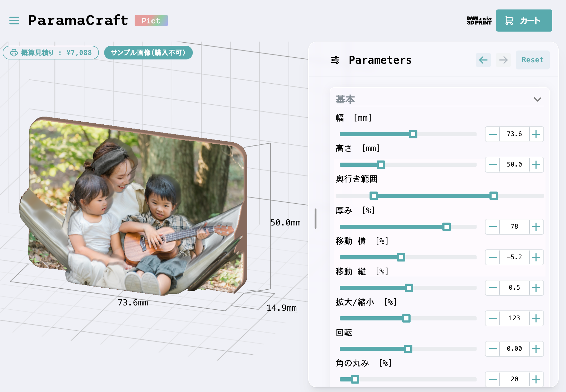Click the rotation (回転) slider handle
The width and height of the screenshot is (566, 392).
pos(408,349)
